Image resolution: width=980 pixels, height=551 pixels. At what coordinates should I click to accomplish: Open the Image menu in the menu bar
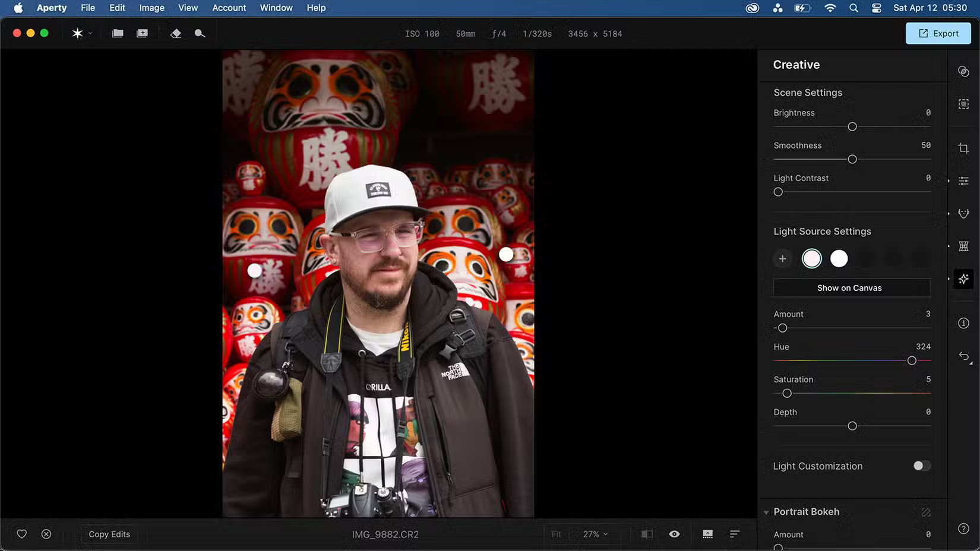[151, 8]
